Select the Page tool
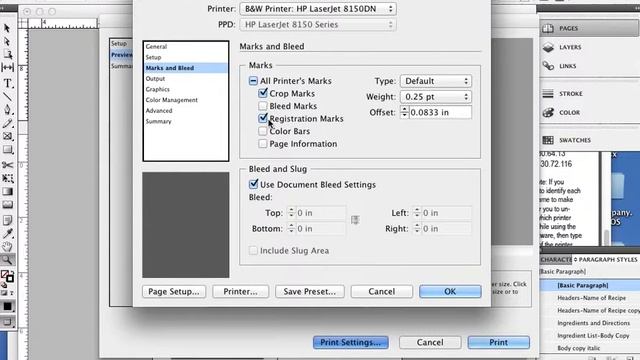Viewport: 640px width, 360px height. (7, 54)
